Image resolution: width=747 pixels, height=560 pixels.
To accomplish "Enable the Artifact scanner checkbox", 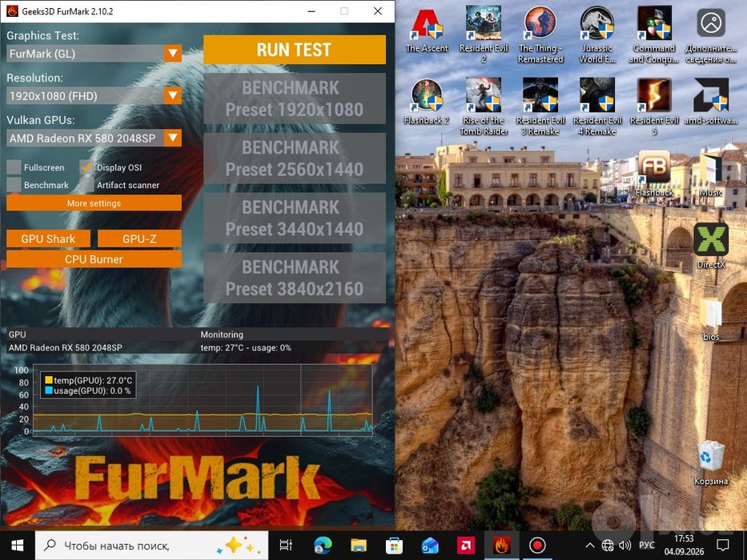I will click(86, 185).
